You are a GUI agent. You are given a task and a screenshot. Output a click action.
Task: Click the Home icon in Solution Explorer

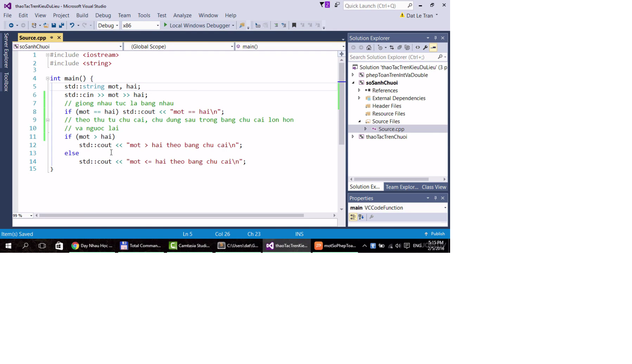369,47
